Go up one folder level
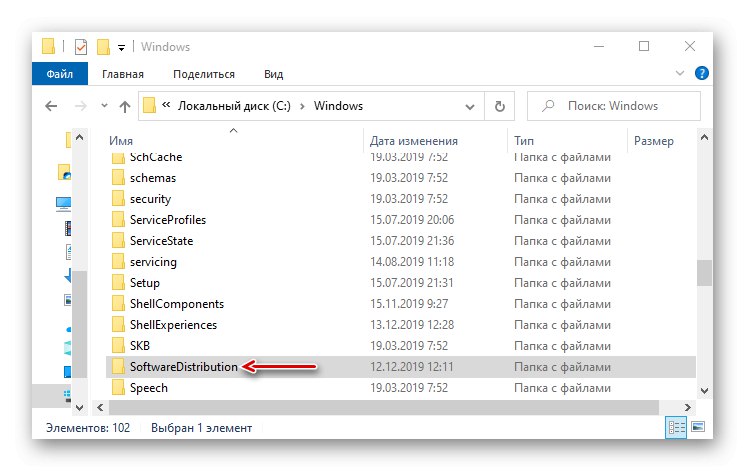745x471 pixels. pos(124,106)
